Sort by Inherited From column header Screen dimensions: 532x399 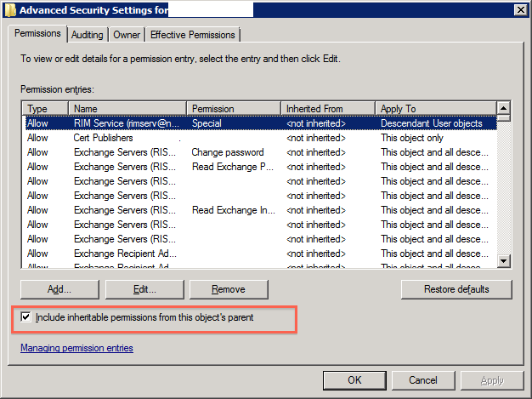coord(327,109)
